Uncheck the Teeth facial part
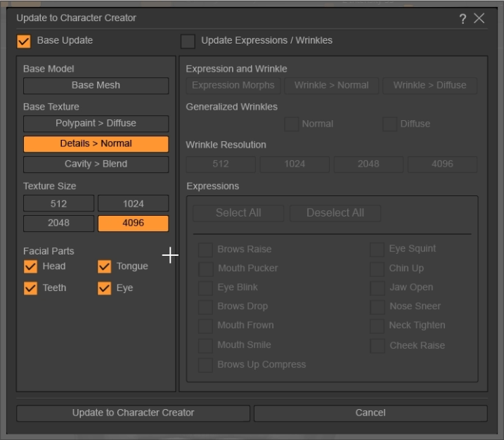Screen dimensions: 504x440 point(30,288)
